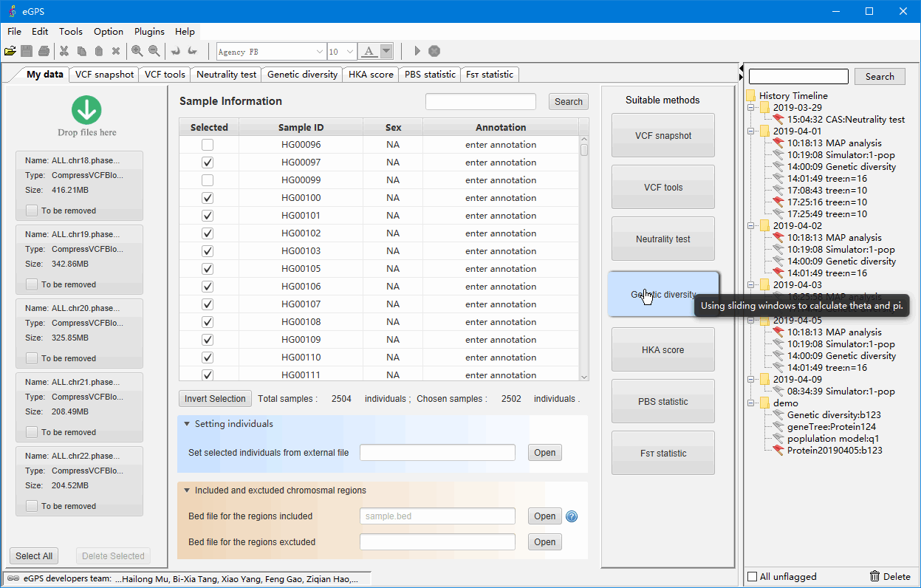This screenshot has width=921, height=588.
Task: Click blue help icon beside sample.bed Open
Action: point(571,516)
